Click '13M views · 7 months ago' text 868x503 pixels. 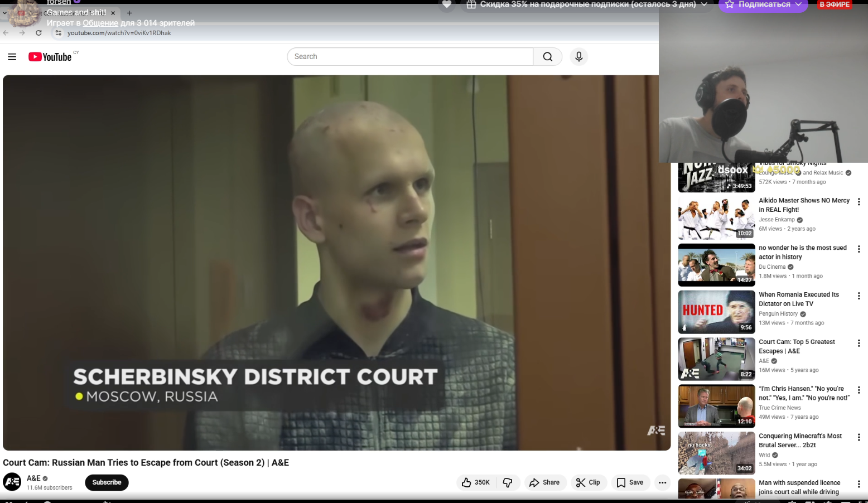791,323
